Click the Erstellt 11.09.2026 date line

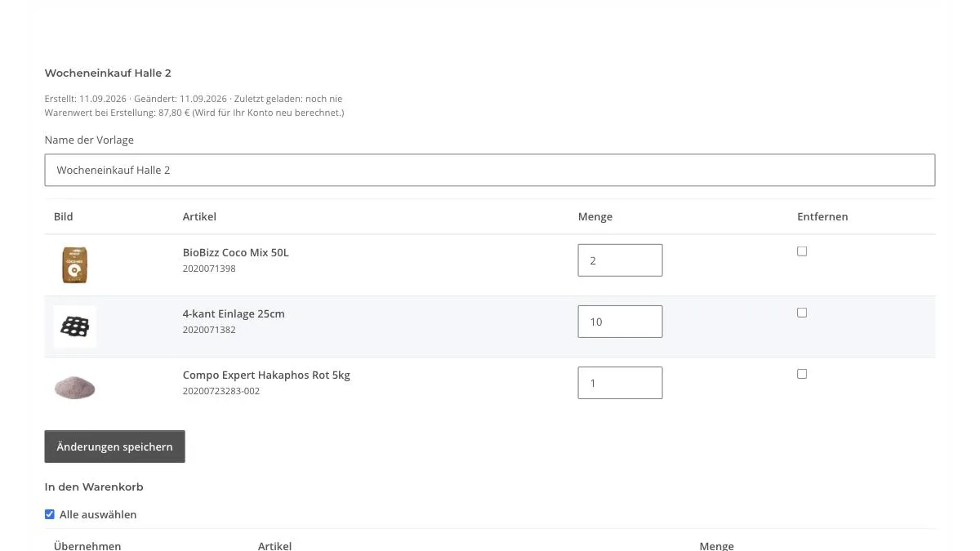tap(194, 99)
